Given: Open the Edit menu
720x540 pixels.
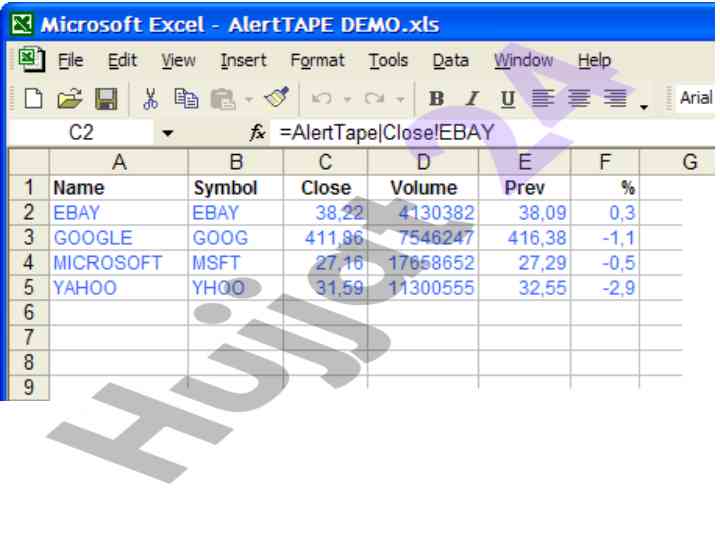Looking at the screenshot, I should [122, 60].
